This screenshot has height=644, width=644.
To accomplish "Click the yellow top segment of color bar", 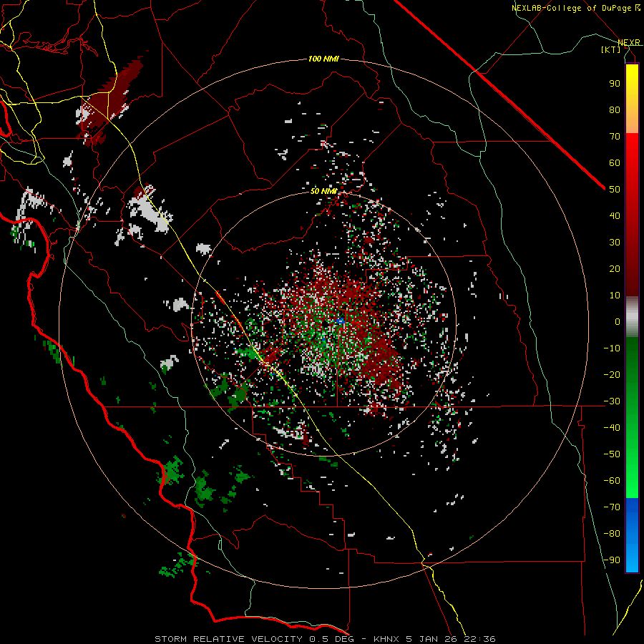I will (632, 99).
